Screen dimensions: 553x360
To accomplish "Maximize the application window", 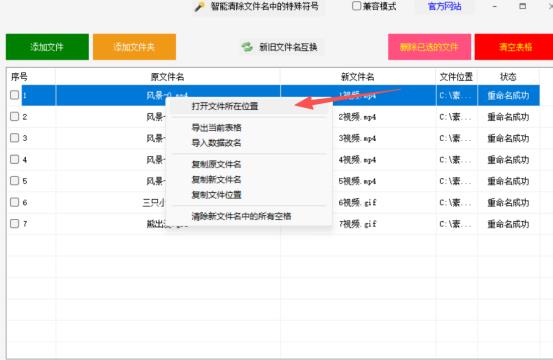I will (523, 6).
